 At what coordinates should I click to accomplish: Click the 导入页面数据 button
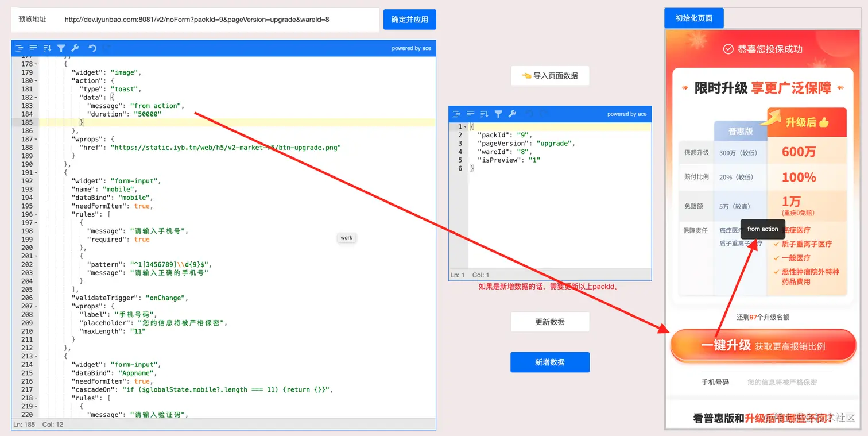(550, 76)
